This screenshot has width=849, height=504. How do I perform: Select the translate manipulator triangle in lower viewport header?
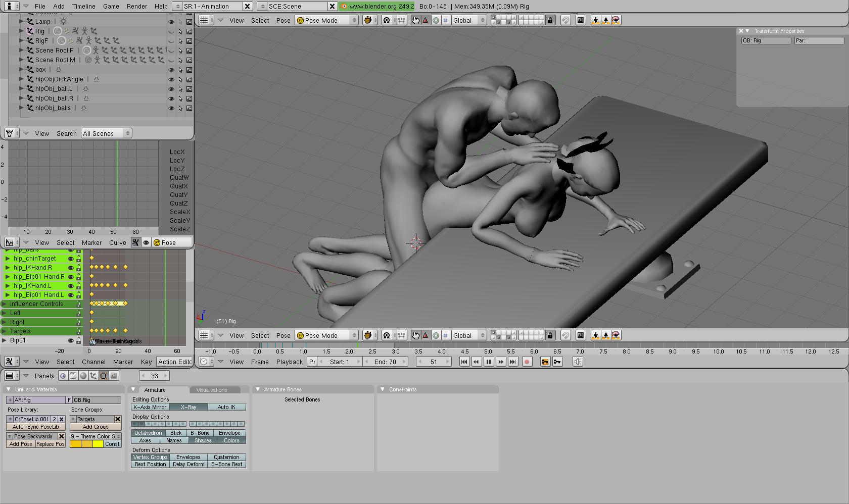point(426,335)
